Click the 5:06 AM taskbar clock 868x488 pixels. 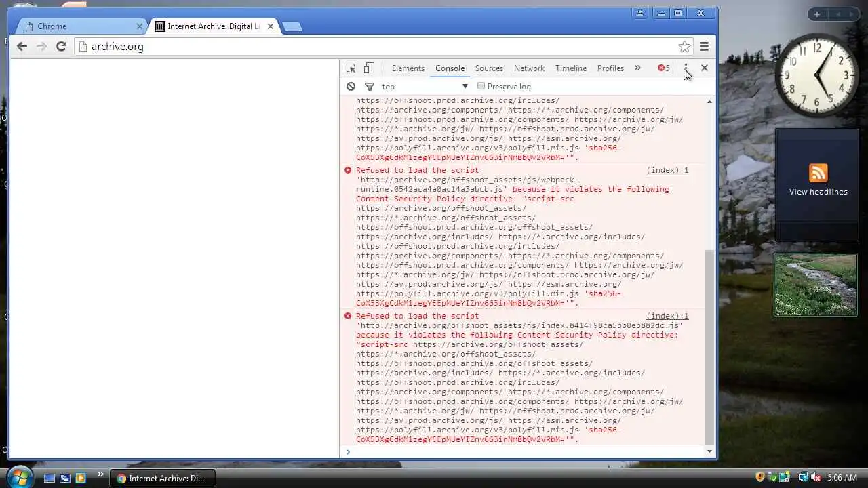click(x=842, y=478)
